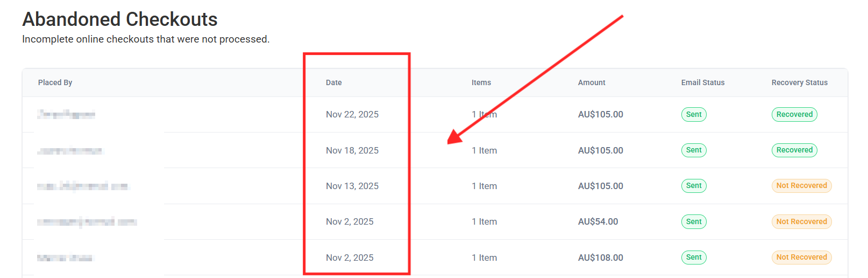The width and height of the screenshot is (868, 278).
Task: Click the AU$108.00 amount
Action: pyautogui.click(x=600, y=258)
